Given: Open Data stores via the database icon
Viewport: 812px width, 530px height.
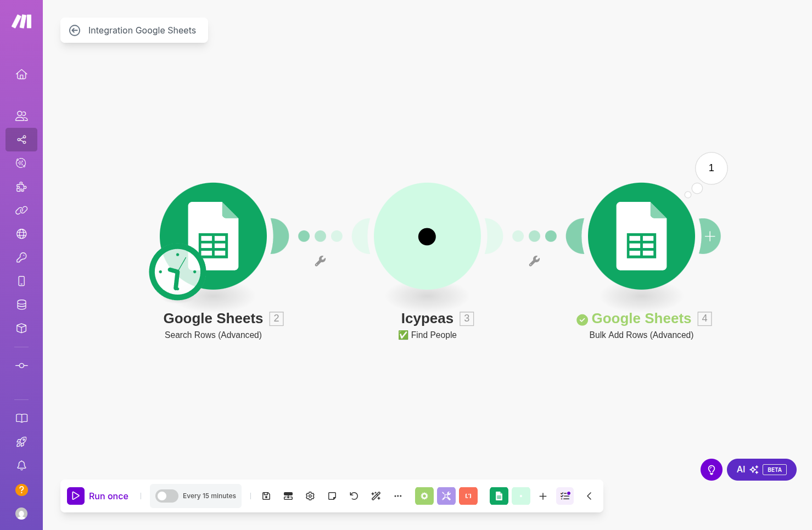Looking at the screenshot, I should click(x=21, y=305).
